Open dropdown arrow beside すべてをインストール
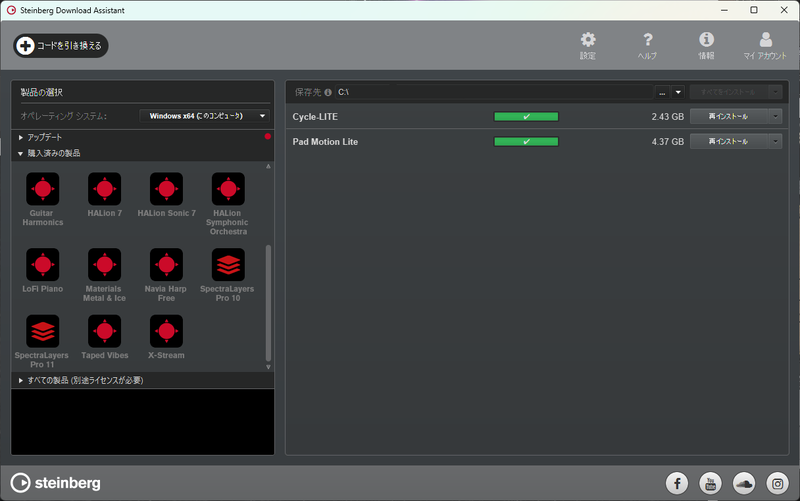This screenshot has height=501, width=800. (x=776, y=92)
